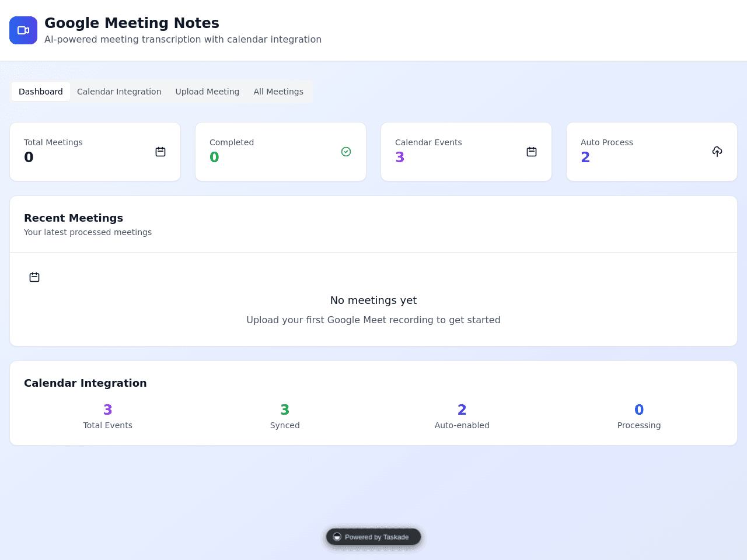Click the green checkmark icon in Completed card
The height and width of the screenshot is (560, 747).
[346, 152]
